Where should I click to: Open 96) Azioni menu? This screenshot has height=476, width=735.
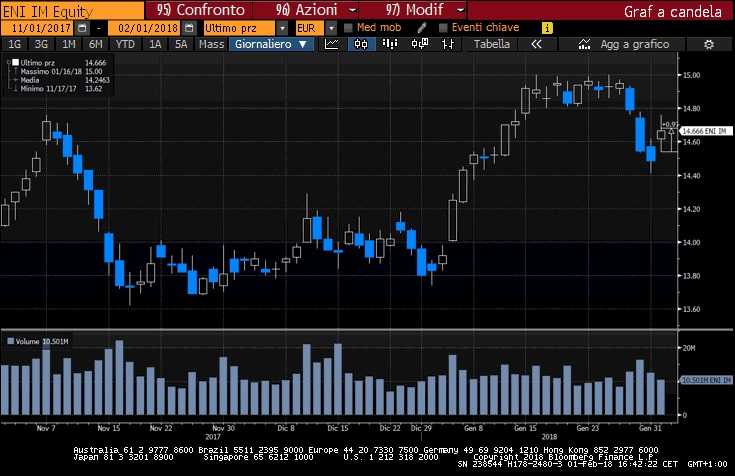(x=307, y=10)
